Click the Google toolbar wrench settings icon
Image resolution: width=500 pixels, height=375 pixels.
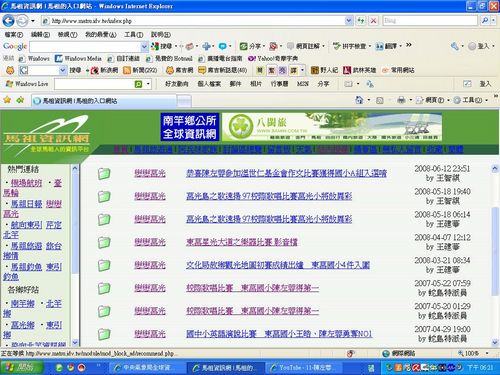tap(454, 46)
